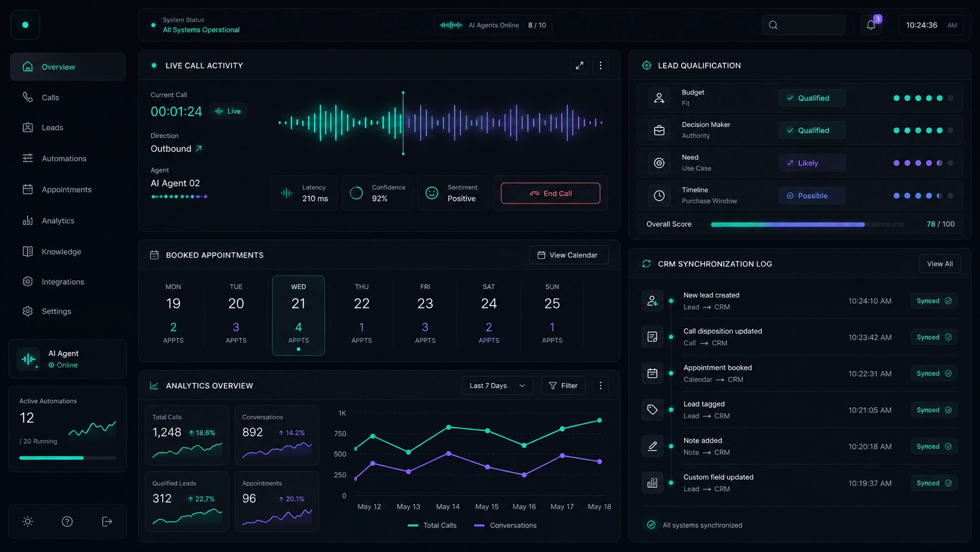The height and width of the screenshot is (552, 980).
Task: Select Monday 19 appointment day
Action: [173, 316]
